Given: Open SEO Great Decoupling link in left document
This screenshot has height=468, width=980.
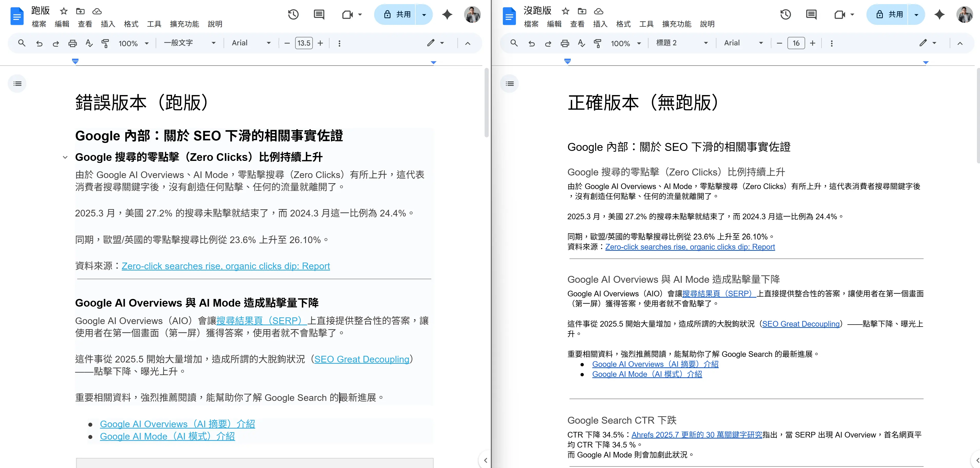Looking at the screenshot, I should 362,359.
